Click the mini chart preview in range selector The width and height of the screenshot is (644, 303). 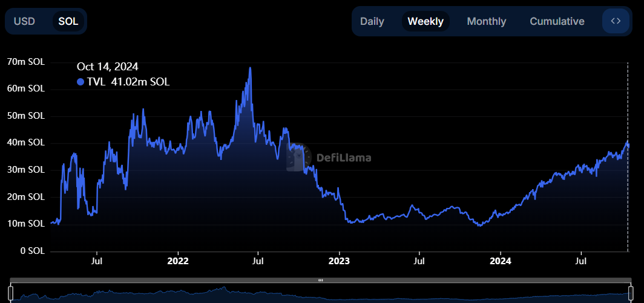(321, 295)
